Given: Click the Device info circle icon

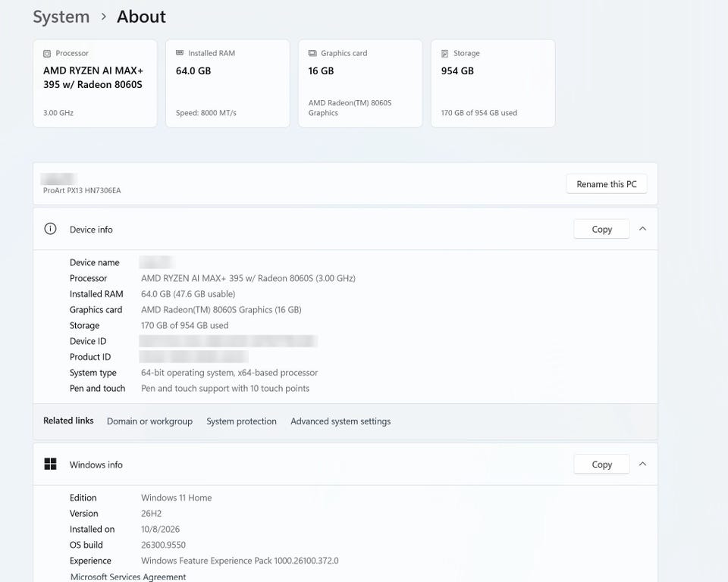Looking at the screenshot, I should point(50,229).
